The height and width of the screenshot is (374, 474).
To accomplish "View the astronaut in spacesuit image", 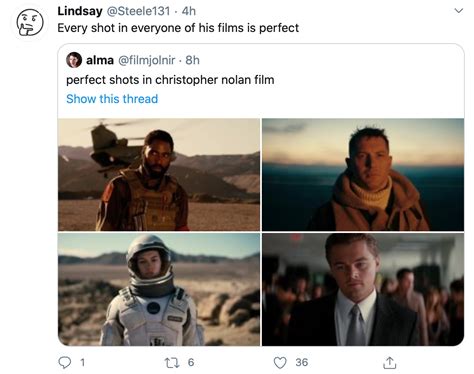I will point(159,289).
